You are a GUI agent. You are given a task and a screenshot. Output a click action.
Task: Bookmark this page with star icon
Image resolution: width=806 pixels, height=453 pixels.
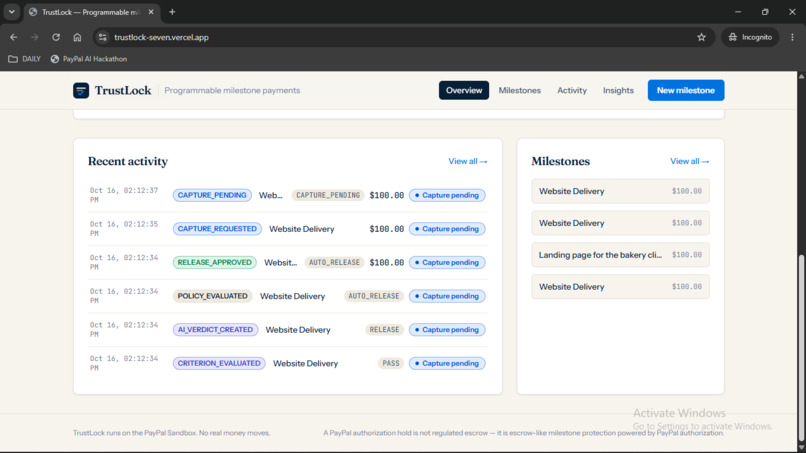tap(701, 37)
